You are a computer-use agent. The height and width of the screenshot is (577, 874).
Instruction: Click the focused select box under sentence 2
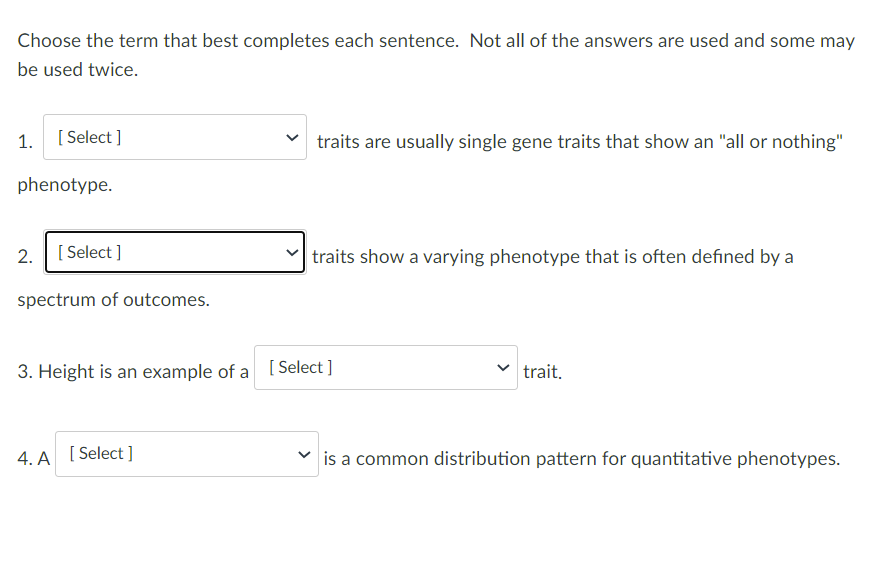click(x=174, y=252)
